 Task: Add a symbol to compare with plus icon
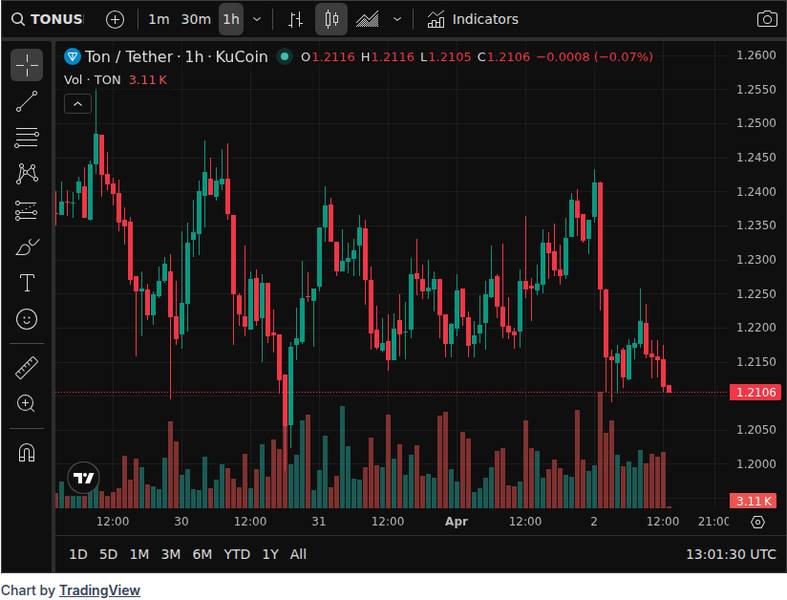click(x=115, y=20)
